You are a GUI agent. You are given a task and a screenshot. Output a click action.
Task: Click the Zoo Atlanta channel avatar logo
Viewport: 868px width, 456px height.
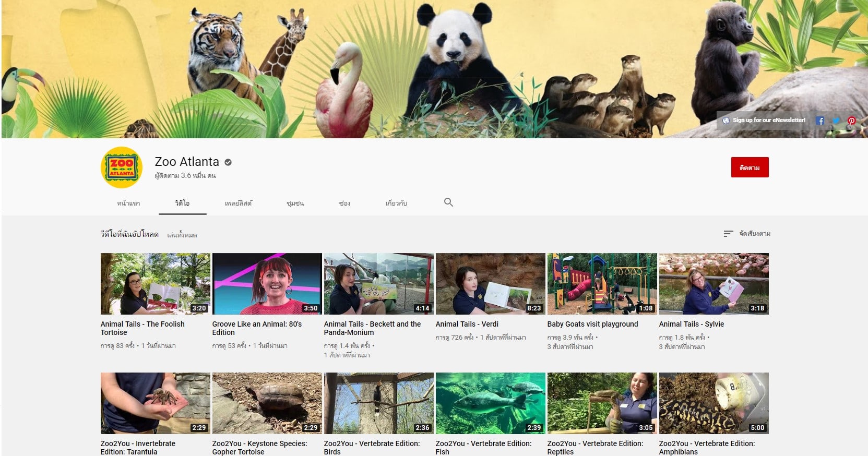[121, 167]
